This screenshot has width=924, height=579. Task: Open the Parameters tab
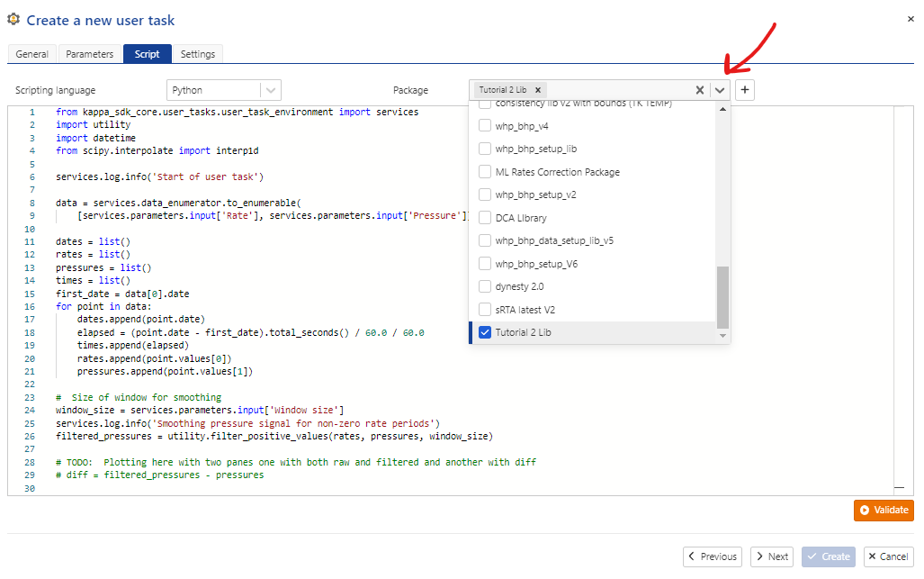tap(90, 54)
